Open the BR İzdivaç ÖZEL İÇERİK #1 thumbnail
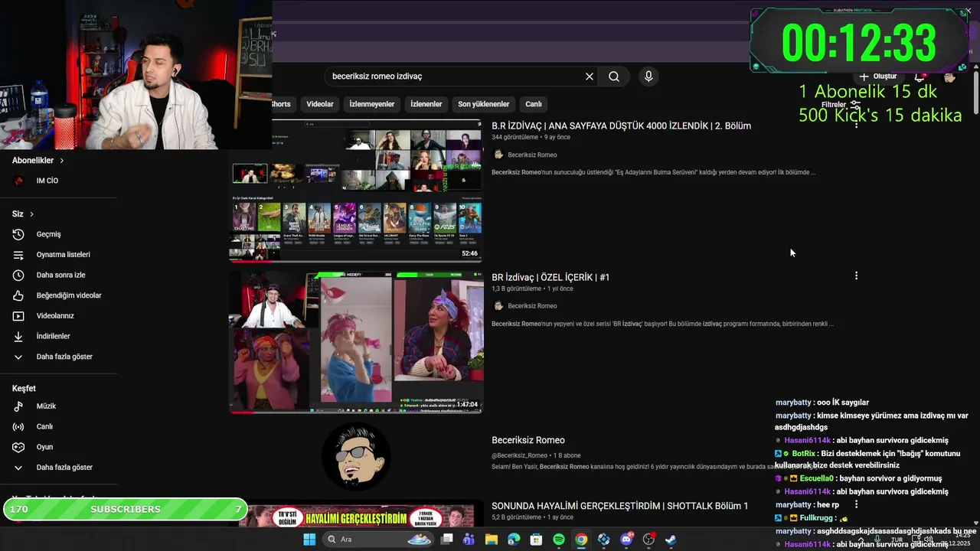980x551 pixels. click(x=356, y=342)
